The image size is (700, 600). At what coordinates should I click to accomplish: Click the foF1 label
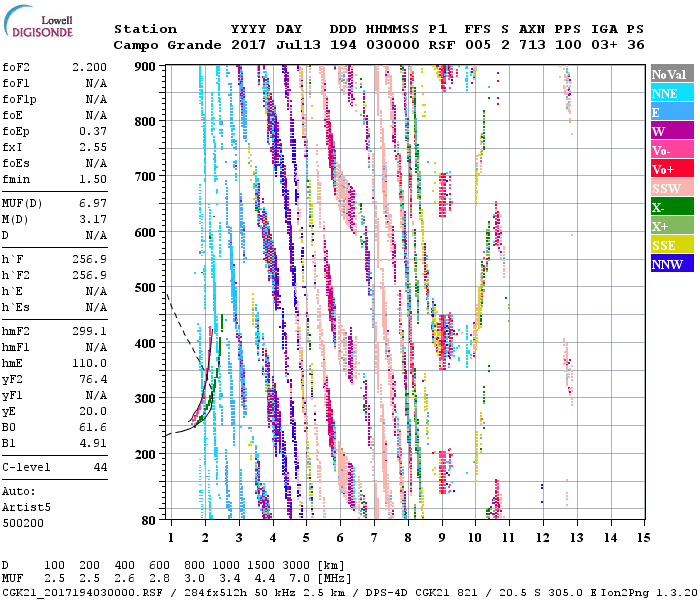(x=16, y=83)
